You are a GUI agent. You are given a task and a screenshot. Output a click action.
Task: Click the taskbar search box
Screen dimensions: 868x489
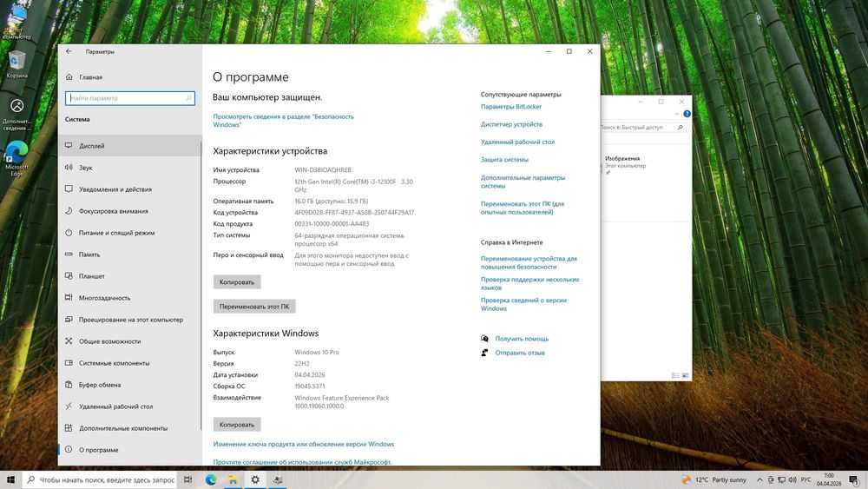click(100, 479)
